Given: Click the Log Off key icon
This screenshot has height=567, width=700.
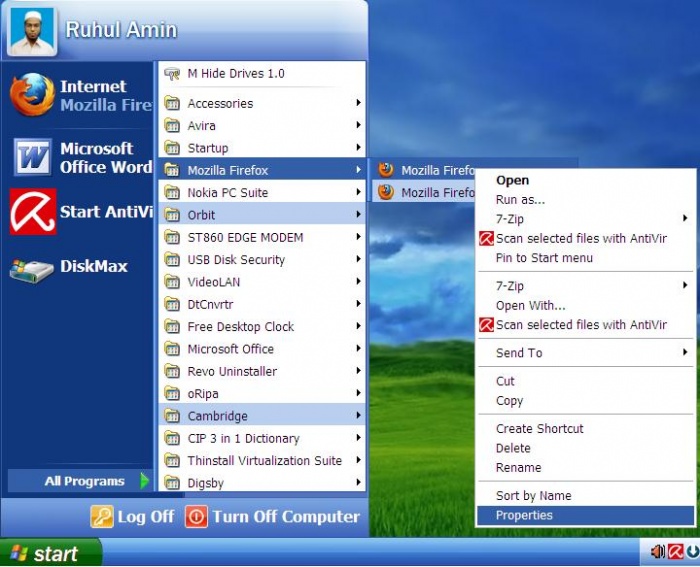Looking at the screenshot, I should tap(102, 517).
